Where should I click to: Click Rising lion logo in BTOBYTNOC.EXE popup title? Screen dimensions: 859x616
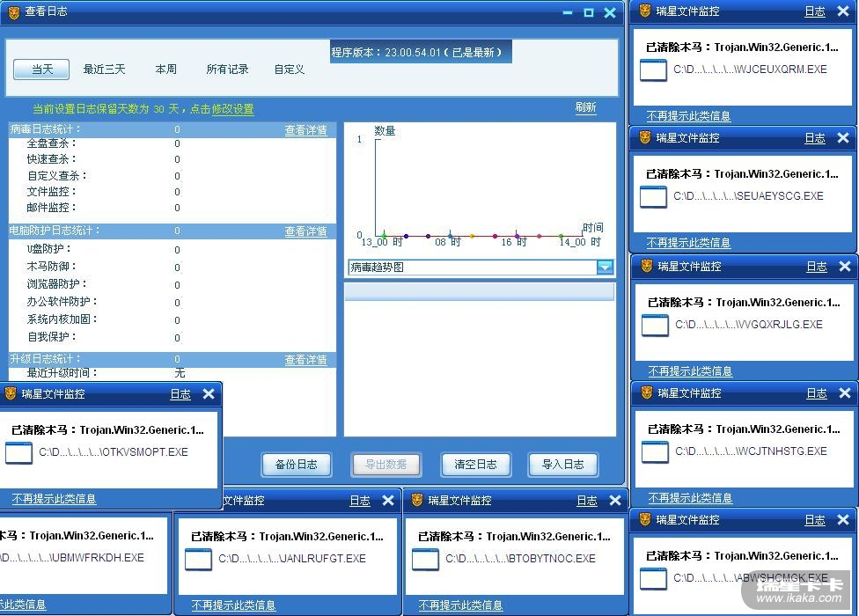(x=417, y=500)
